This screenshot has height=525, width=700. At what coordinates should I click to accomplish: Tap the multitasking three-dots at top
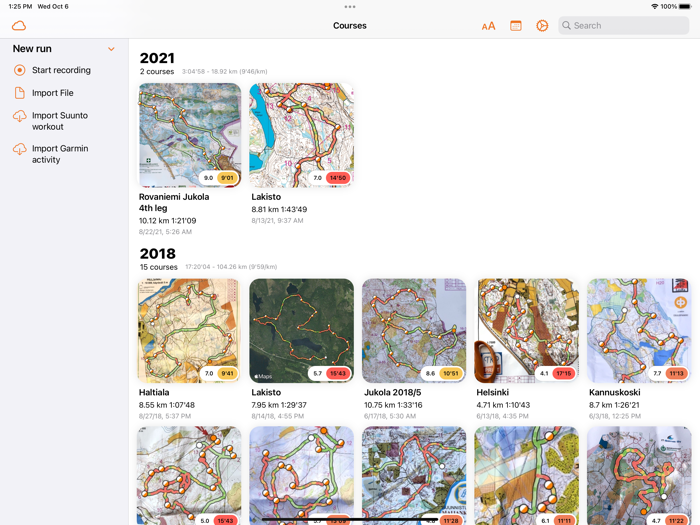coord(350,7)
